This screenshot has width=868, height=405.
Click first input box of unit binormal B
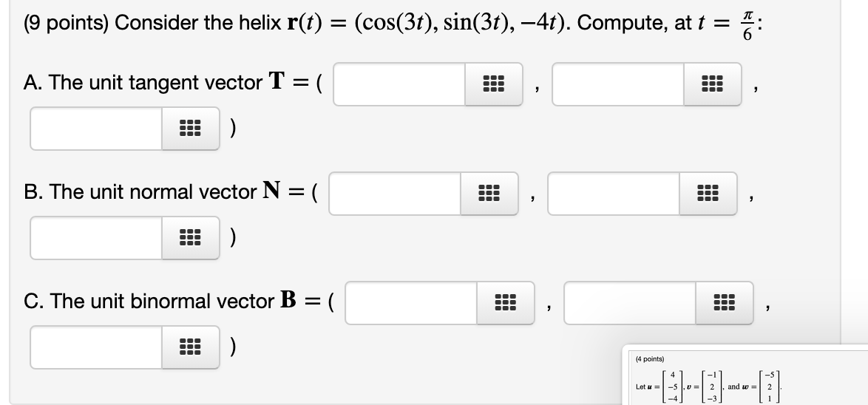pyautogui.click(x=412, y=303)
